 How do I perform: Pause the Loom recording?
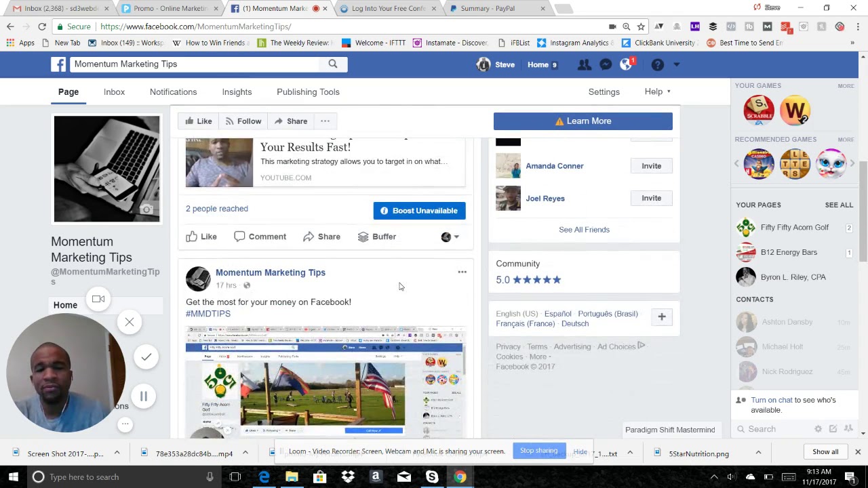point(144,396)
